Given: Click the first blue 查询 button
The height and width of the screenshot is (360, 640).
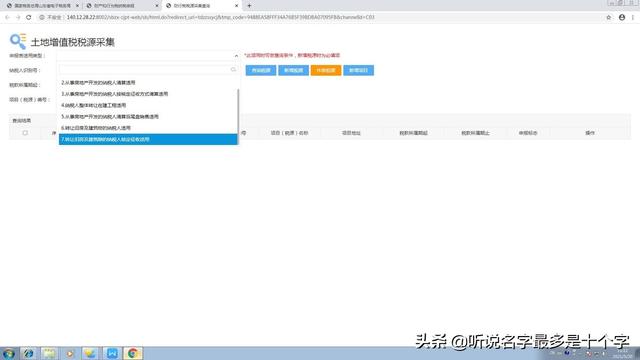Looking at the screenshot, I should coord(261,70).
